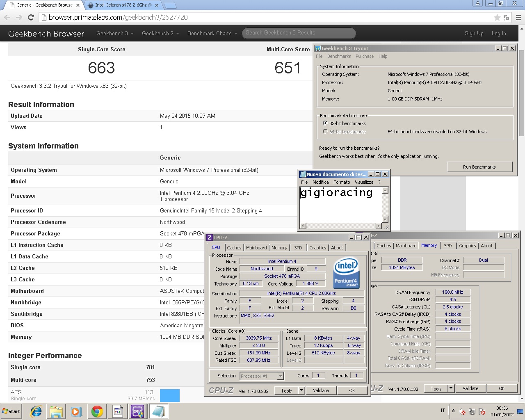This screenshot has width=525, height=420.
Task: Open the About tab in front CPU-Z
Action: pos(337,248)
